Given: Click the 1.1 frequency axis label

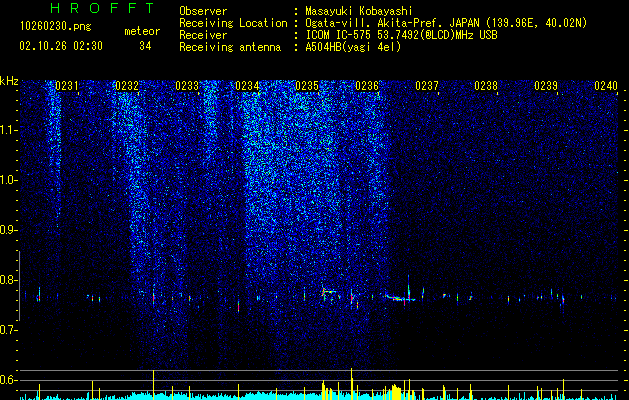Looking at the screenshot, I should coord(8,130).
